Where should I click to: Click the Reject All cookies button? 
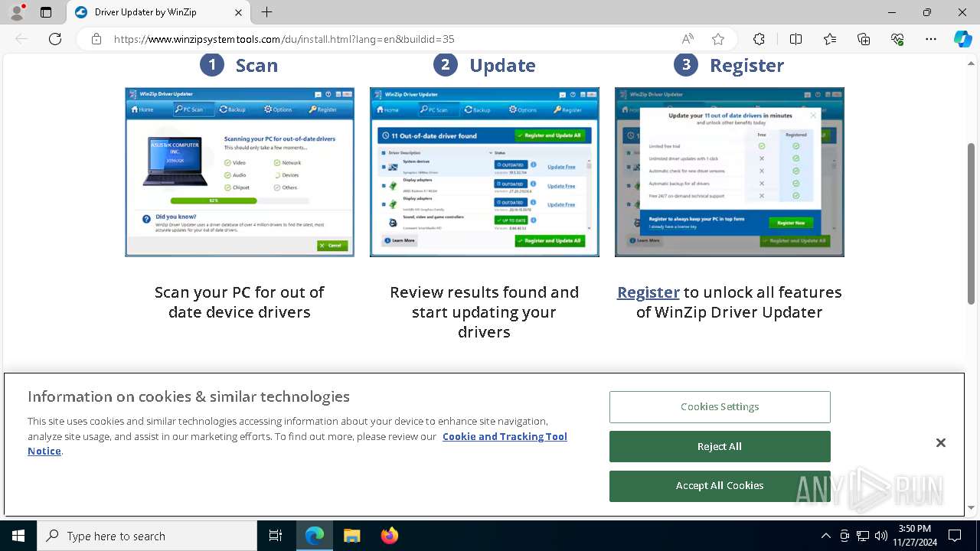point(720,446)
